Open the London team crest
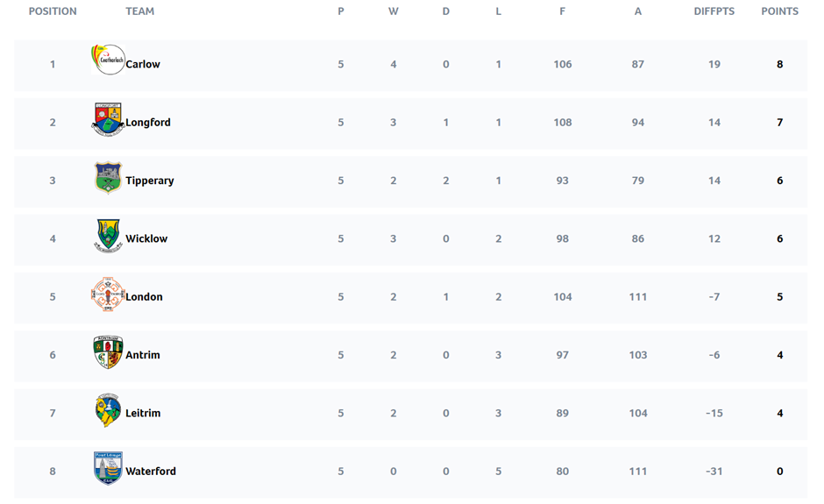 point(108,295)
